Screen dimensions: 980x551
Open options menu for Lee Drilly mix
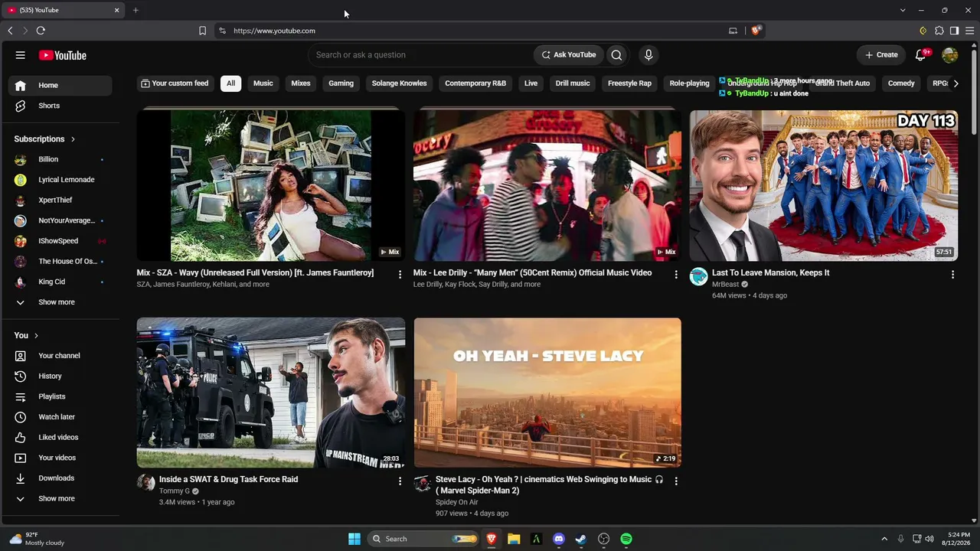click(676, 274)
